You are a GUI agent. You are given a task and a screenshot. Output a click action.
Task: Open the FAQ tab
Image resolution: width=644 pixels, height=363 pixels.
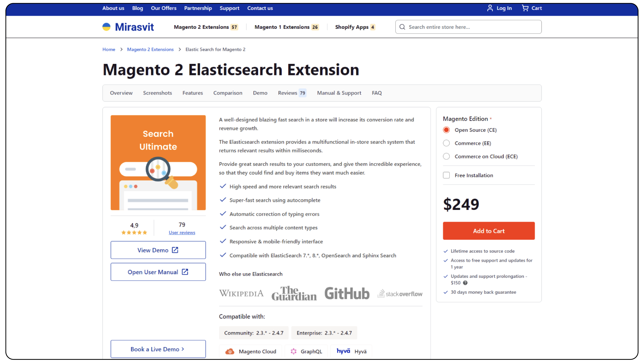point(377,93)
